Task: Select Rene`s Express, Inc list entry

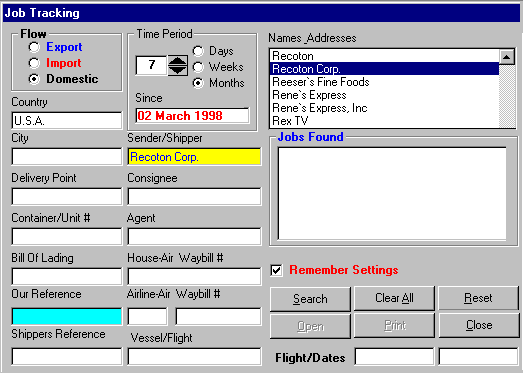Action: pyautogui.click(x=384, y=108)
